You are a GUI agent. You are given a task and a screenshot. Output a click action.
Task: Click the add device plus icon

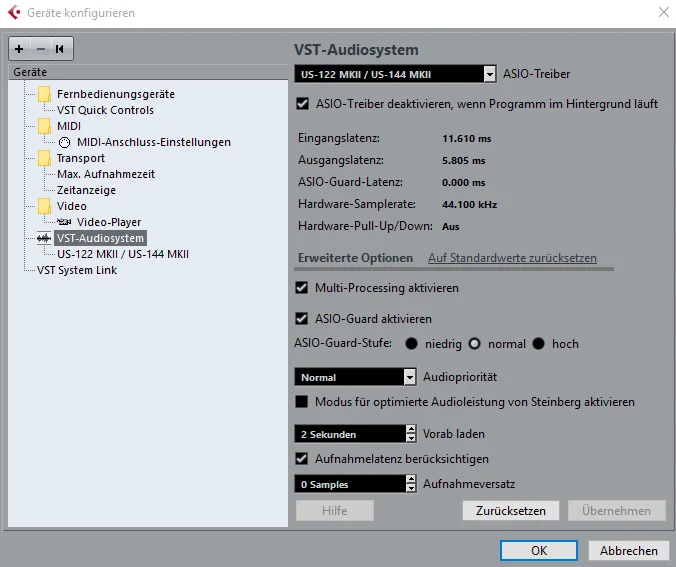pyautogui.click(x=19, y=48)
